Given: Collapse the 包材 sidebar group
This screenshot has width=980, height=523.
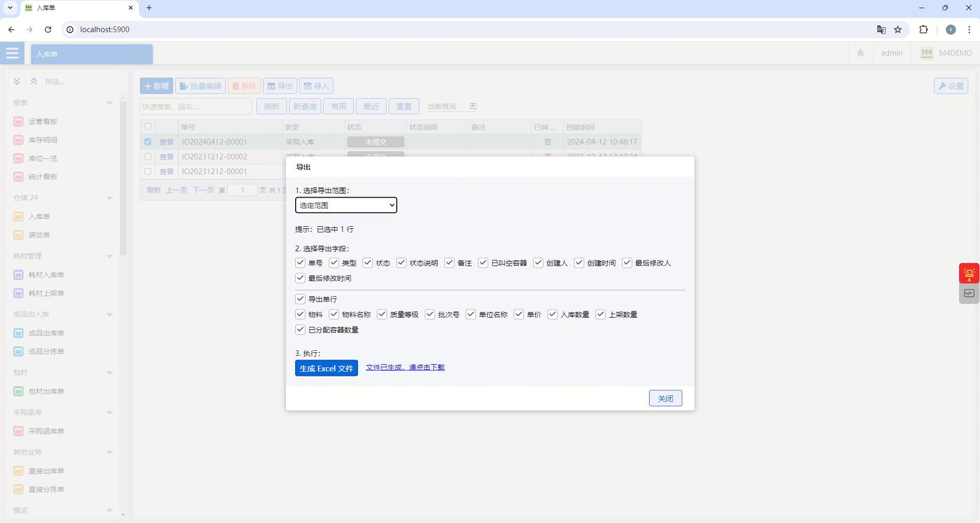Looking at the screenshot, I should pos(109,373).
